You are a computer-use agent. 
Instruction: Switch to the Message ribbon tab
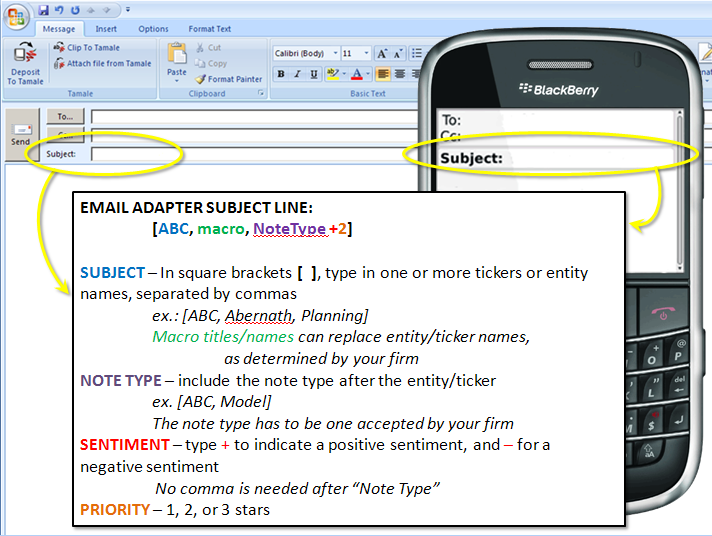[x=59, y=29]
